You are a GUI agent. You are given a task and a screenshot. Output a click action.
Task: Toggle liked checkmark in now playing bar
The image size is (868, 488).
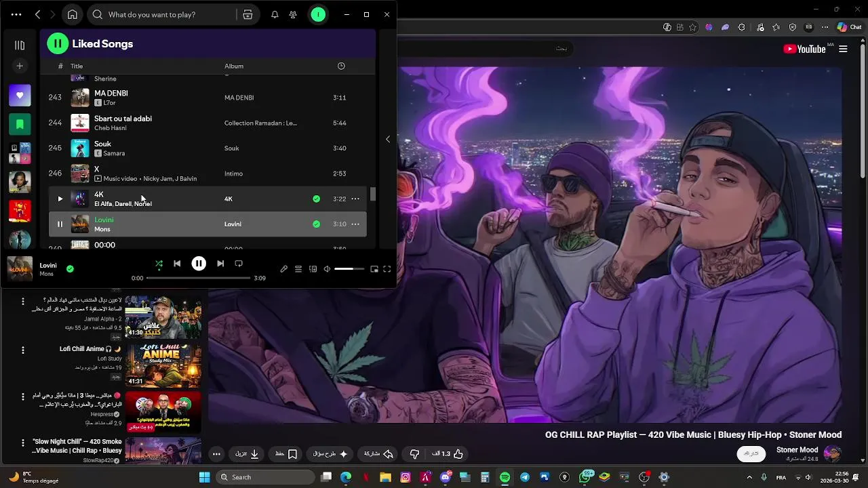click(70, 268)
